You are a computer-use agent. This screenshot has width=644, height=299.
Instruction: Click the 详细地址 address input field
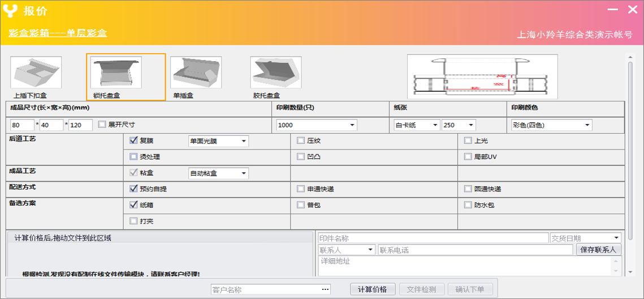469,265
